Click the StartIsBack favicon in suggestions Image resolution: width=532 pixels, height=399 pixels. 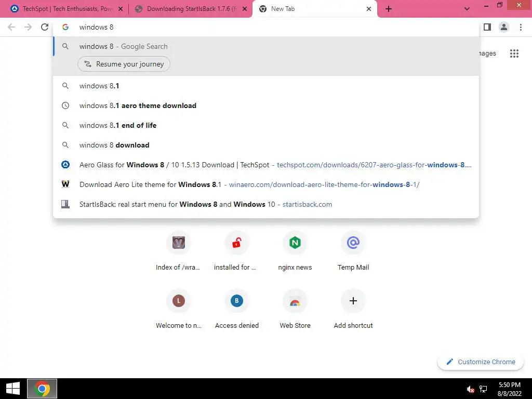click(x=65, y=204)
